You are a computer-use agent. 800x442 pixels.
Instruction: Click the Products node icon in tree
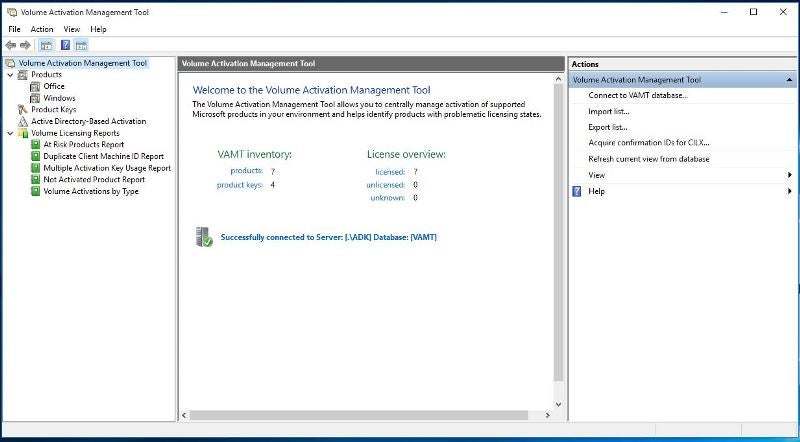pyautogui.click(x=22, y=75)
